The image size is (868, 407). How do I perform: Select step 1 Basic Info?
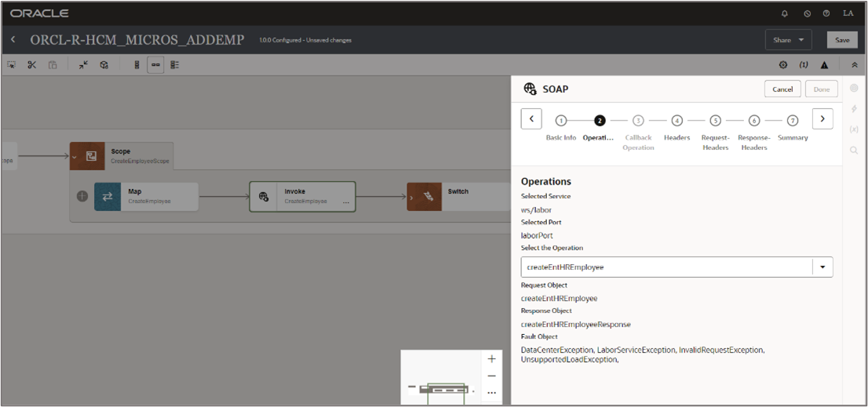pos(561,121)
